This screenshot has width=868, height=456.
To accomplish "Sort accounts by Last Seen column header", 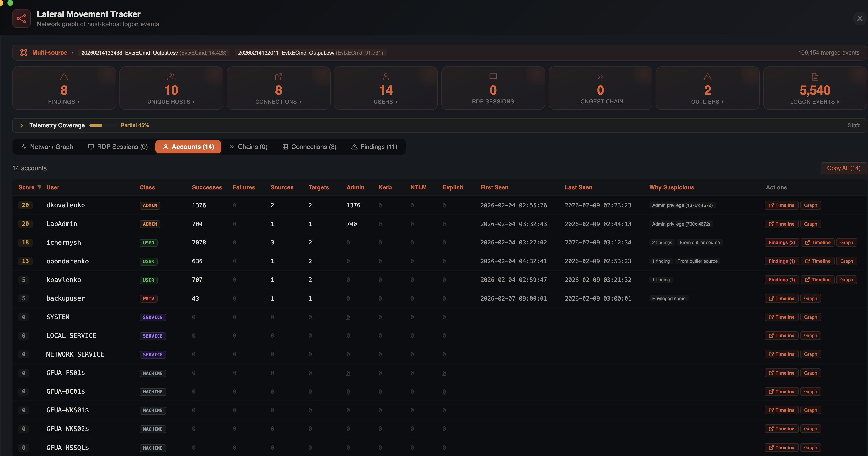I will (578, 187).
